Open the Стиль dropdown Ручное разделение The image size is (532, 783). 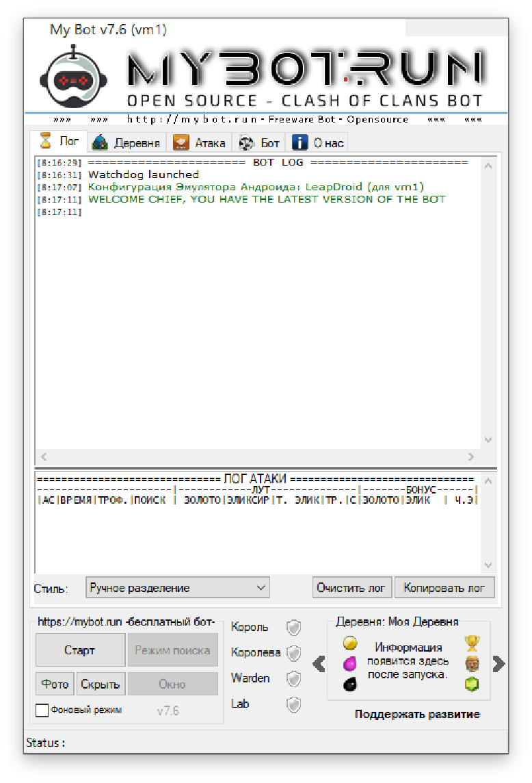[178, 588]
